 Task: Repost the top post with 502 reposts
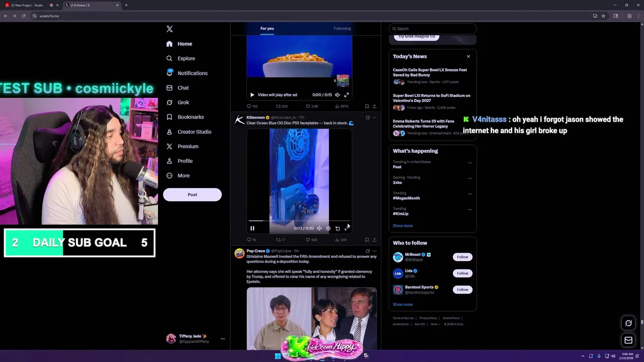click(282, 106)
